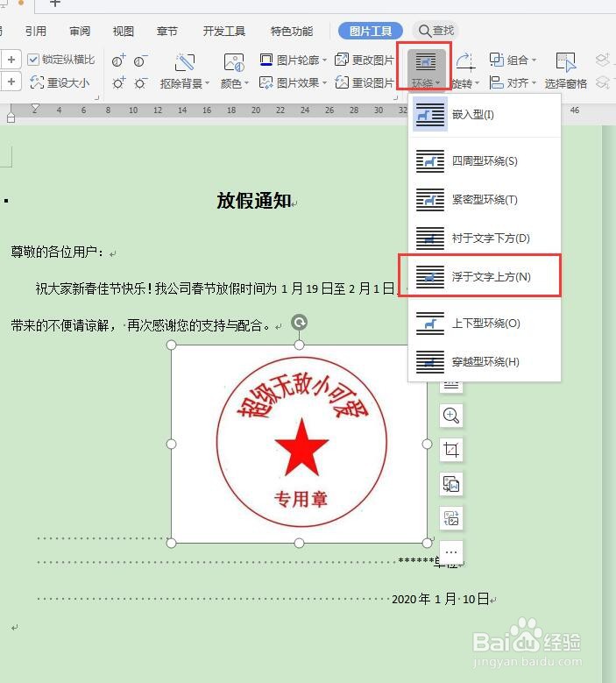Switch to the 开发工具 developer tools tab

(x=224, y=31)
